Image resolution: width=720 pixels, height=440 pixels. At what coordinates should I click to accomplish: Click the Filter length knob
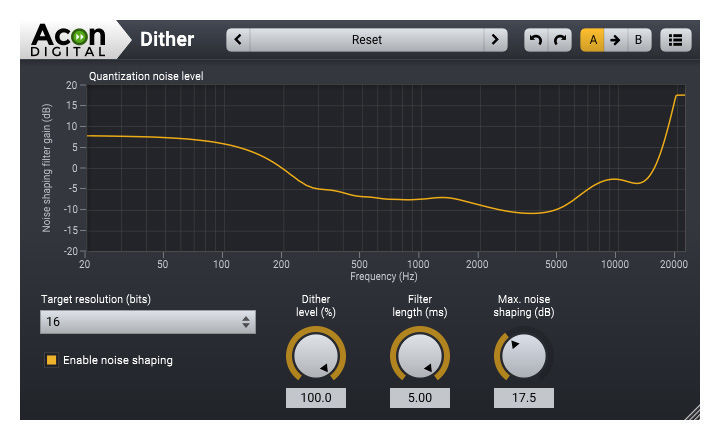pos(420,355)
